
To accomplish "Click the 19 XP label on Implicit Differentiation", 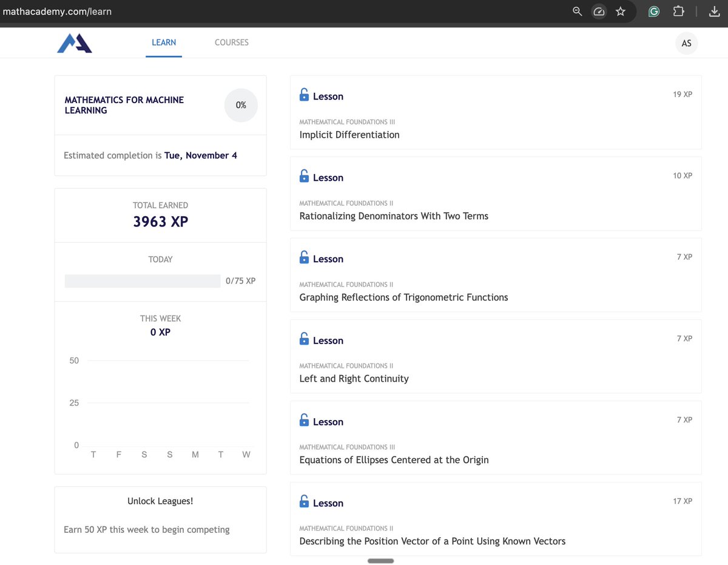I will click(682, 94).
